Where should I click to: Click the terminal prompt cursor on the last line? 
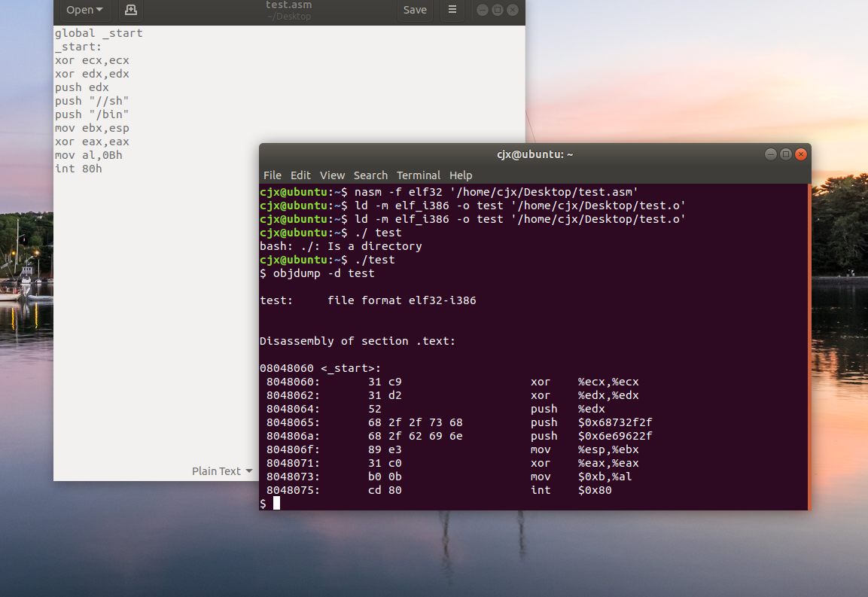(276, 503)
